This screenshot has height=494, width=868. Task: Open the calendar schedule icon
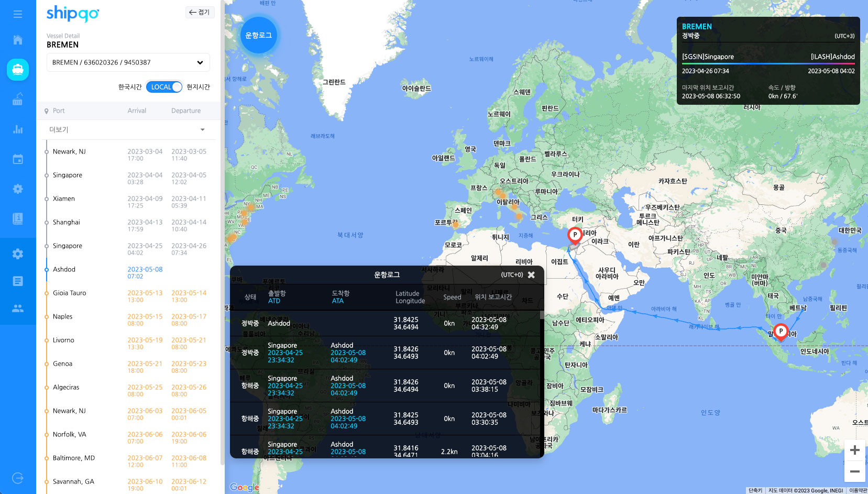[x=18, y=159]
